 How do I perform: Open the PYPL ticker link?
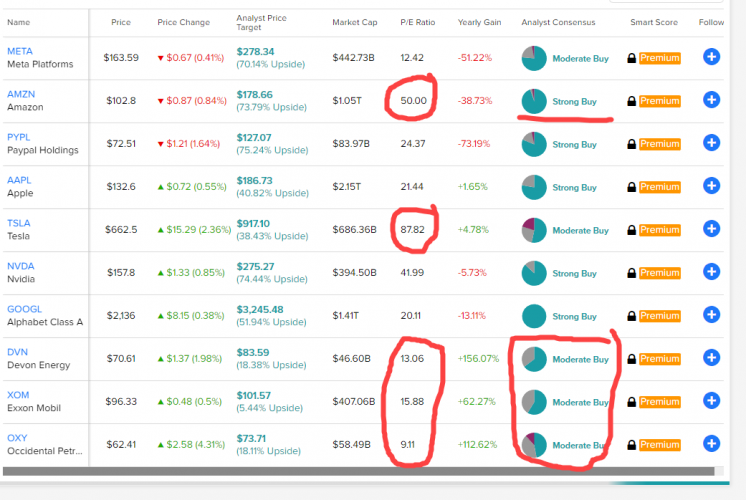click(19, 137)
